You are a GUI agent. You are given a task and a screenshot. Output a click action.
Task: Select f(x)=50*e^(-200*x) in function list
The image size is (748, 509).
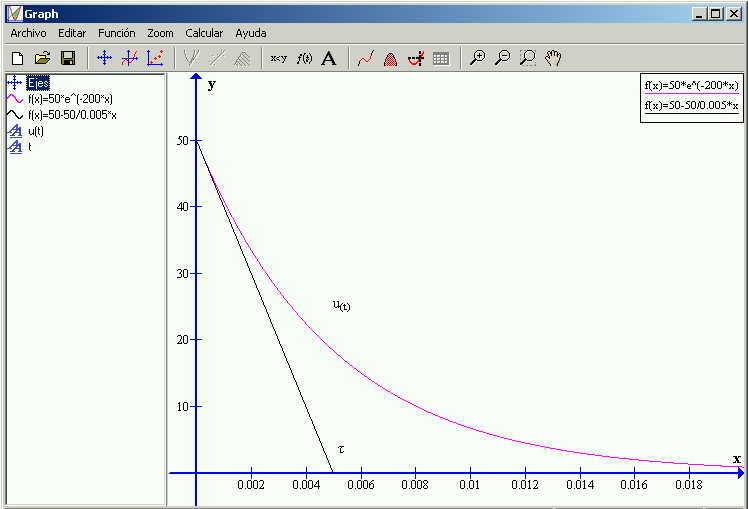click(70, 99)
